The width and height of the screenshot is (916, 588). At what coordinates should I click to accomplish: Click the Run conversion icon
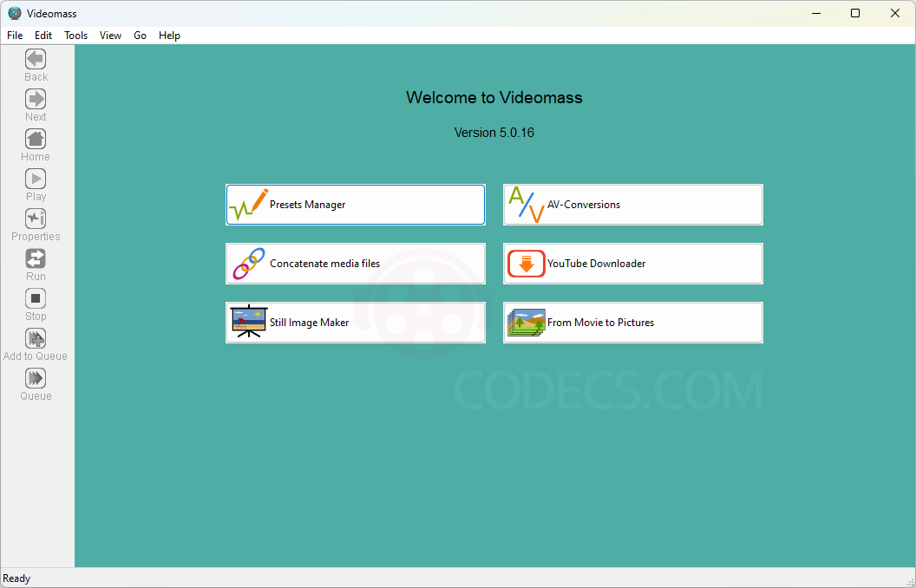click(36, 258)
